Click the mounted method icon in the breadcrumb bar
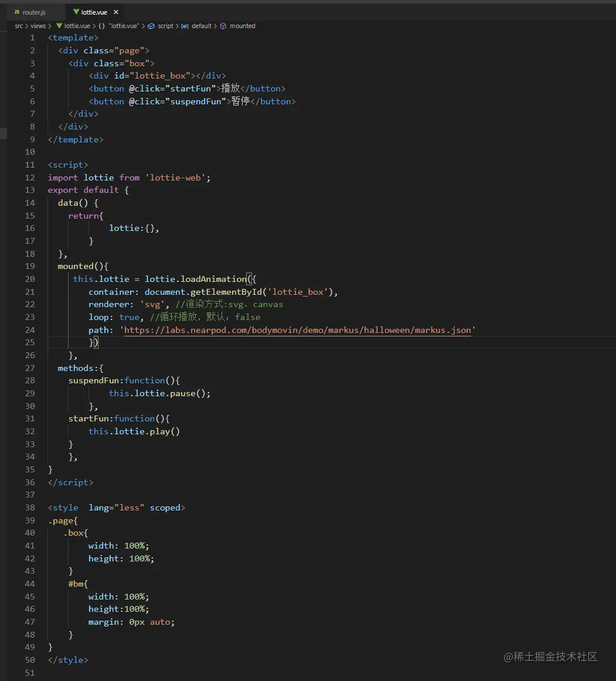This screenshot has width=616, height=681. point(223,26)
